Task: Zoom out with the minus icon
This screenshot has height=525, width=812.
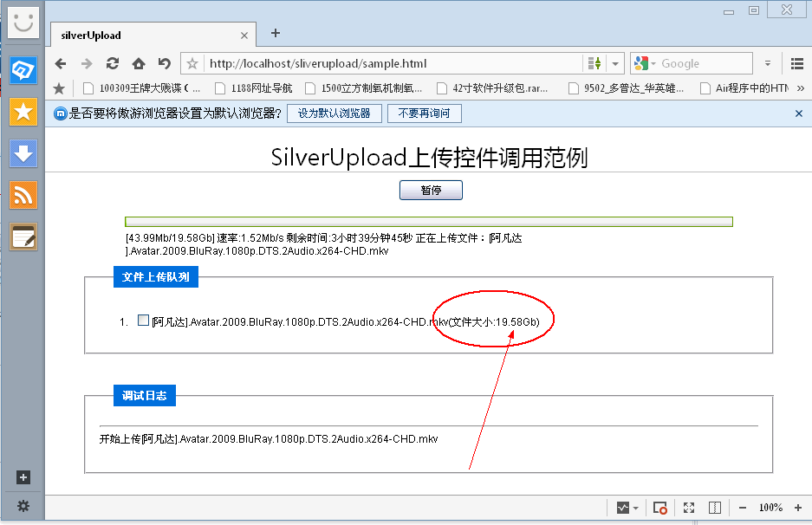Action: tap(742, 508)
